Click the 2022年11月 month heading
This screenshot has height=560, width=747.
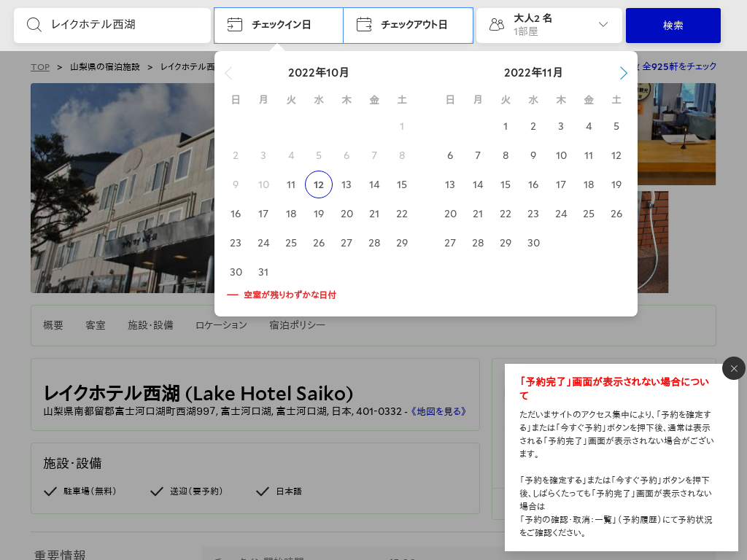(x=533, y=73)
